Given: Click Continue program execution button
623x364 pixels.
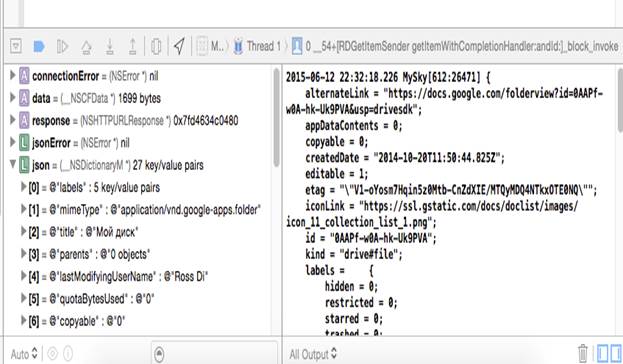Looking at the screenshot, I should (x=62, y=46).
